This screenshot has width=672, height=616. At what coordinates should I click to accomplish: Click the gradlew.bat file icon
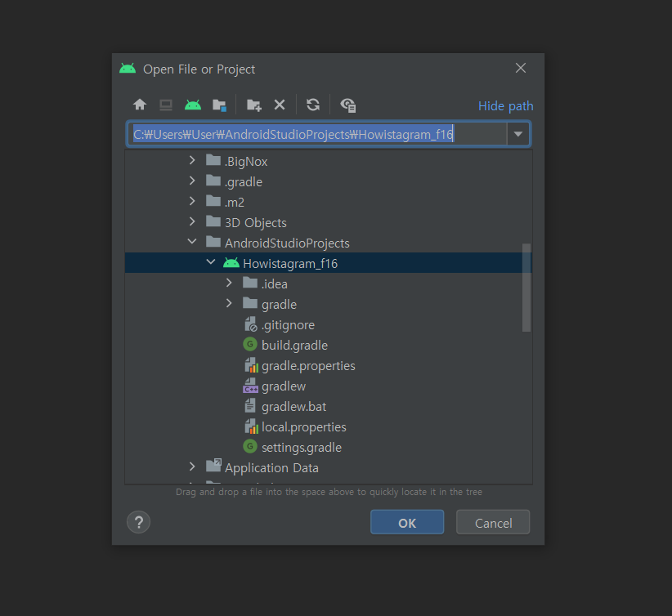point(250,406)
